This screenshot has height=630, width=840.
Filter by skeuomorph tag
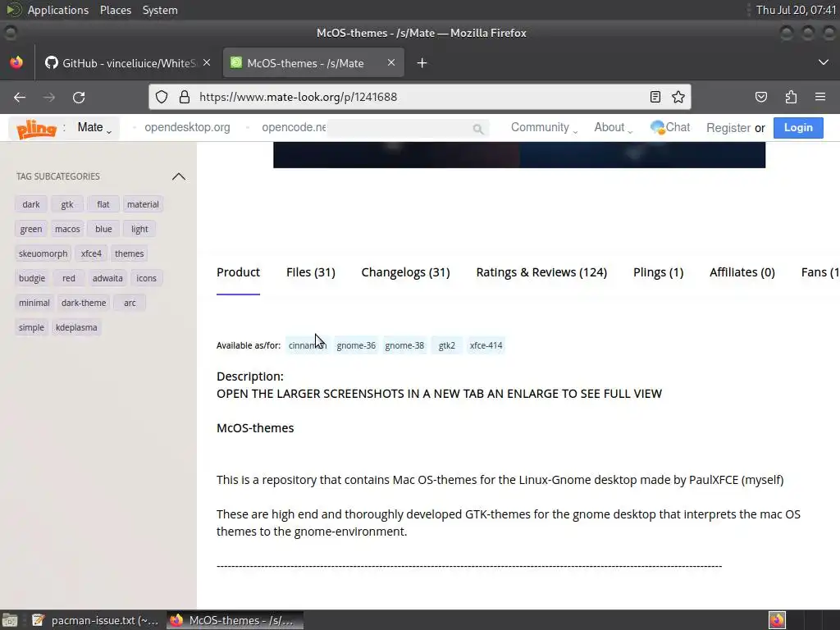click(x=43, y=253)
